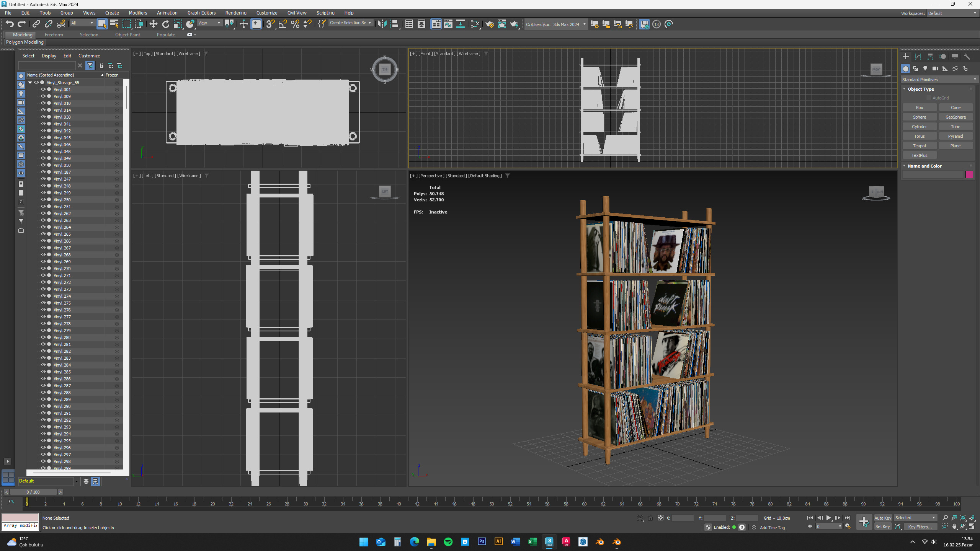Open the Hierarchy panel tab icon
Screen dimensions: 980x551
point(930,57)
